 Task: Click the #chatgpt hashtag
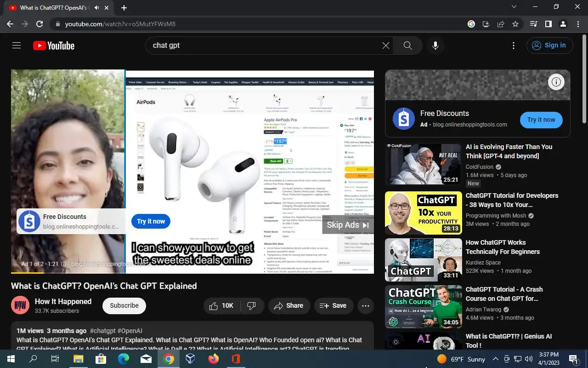tap(102, 331)
